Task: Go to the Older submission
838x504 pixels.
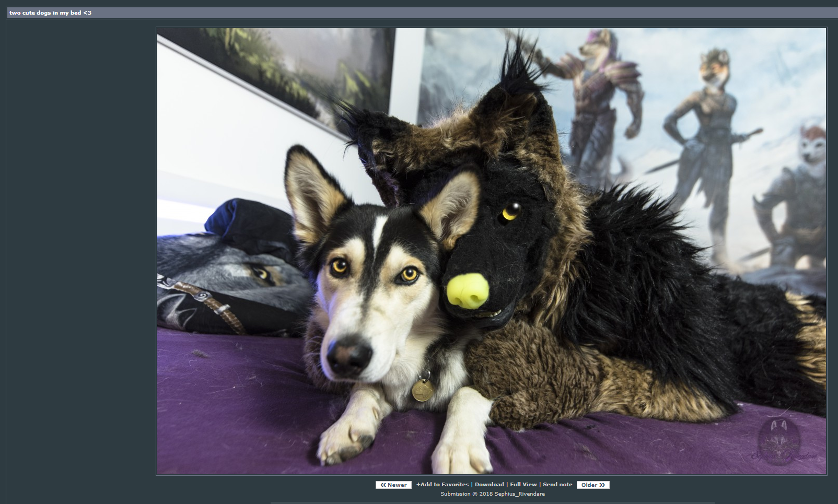Action: [593, 485]
